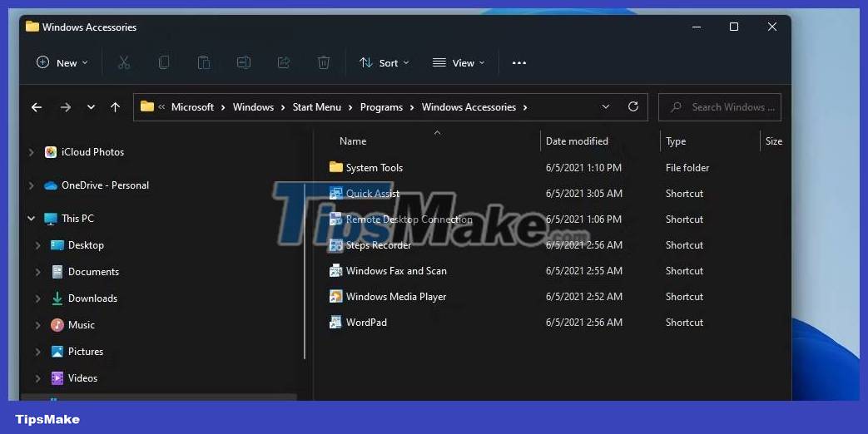Sort by the Size column header

coord(775,141)
